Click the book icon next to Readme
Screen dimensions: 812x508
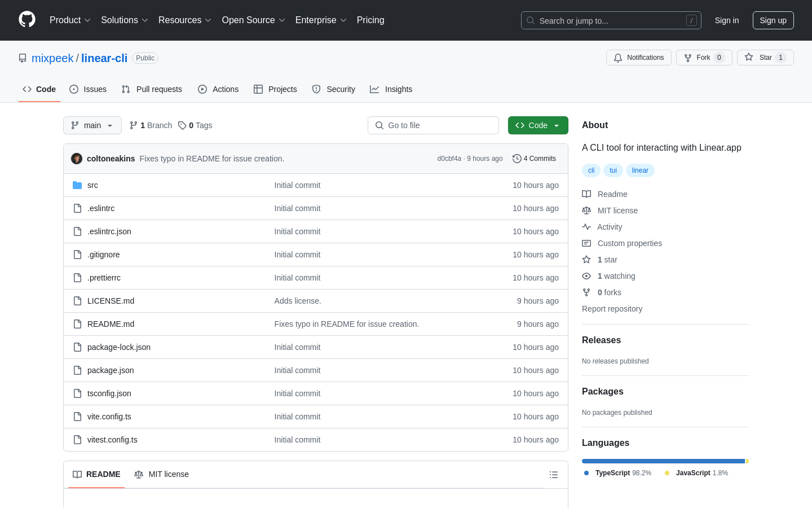[586, 194]
